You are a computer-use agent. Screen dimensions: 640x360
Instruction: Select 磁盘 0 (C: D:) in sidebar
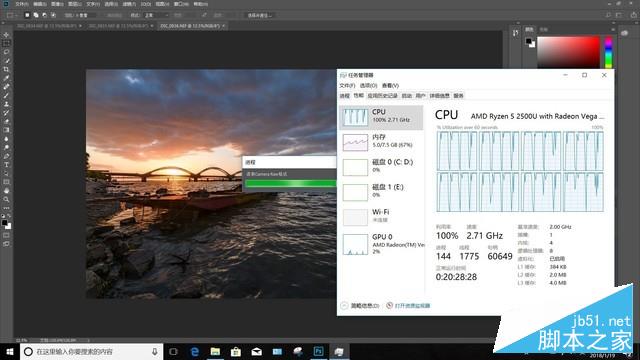(x=381, y=167)
